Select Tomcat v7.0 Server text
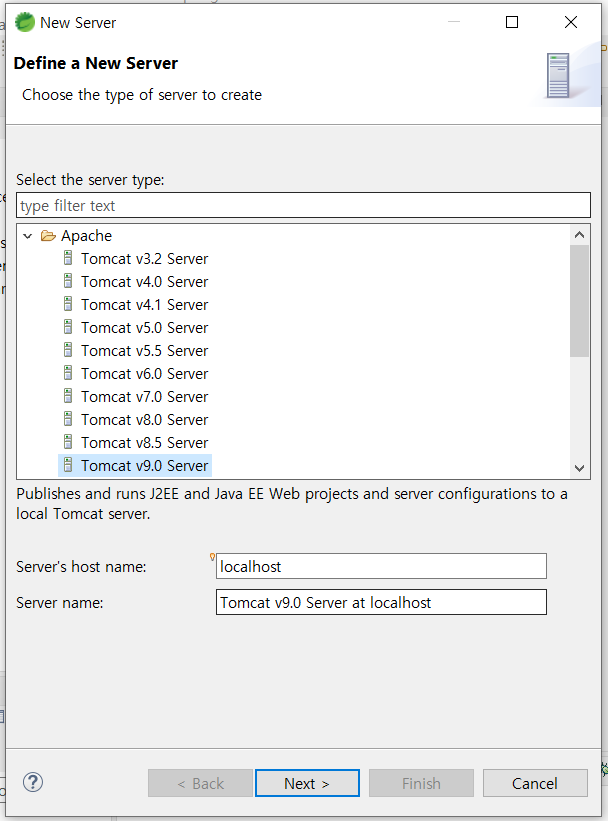The width and height of the screenshot is (608, 821). tap(145, 397)
